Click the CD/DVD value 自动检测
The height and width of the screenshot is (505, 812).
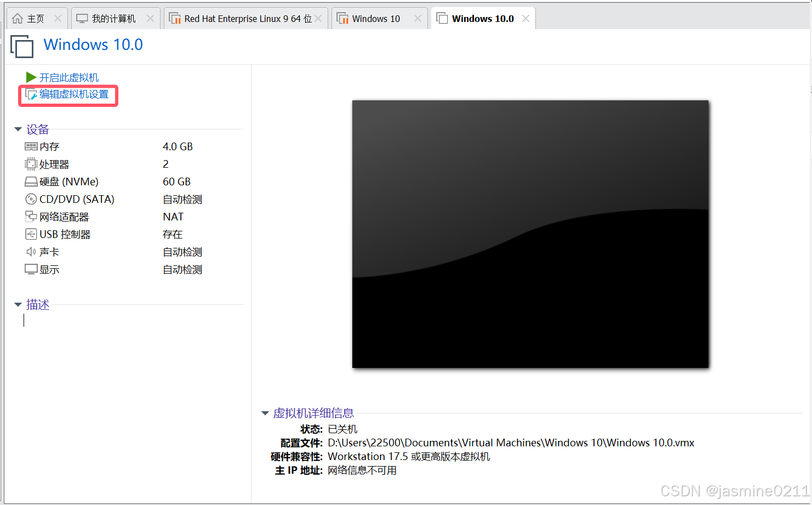tap(182, 199)
